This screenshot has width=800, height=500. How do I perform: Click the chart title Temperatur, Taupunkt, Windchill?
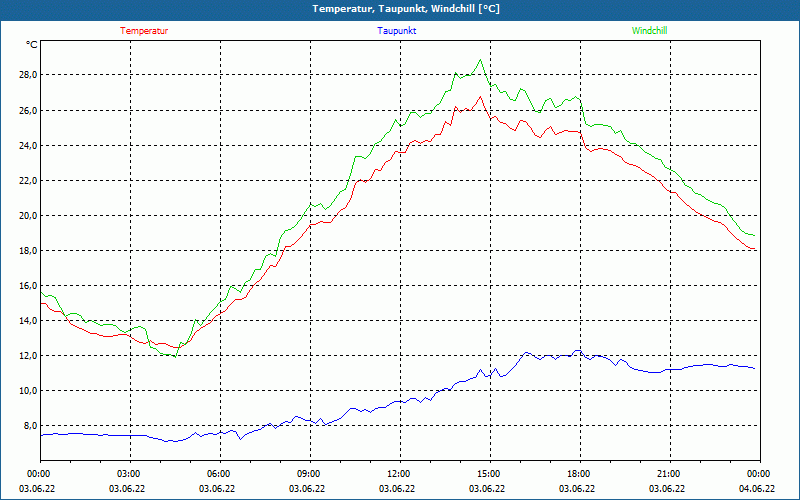pos(406,9)
